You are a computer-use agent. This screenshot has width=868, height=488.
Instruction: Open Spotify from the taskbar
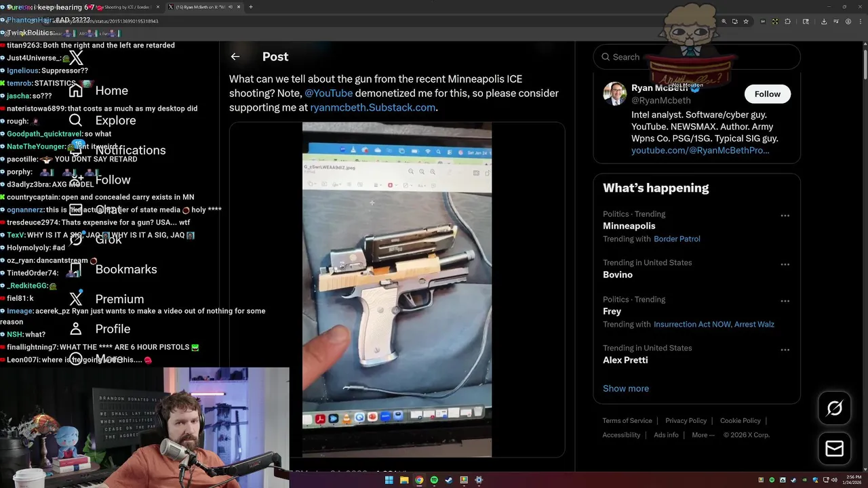pyautogui.click(x=434, y=481)
